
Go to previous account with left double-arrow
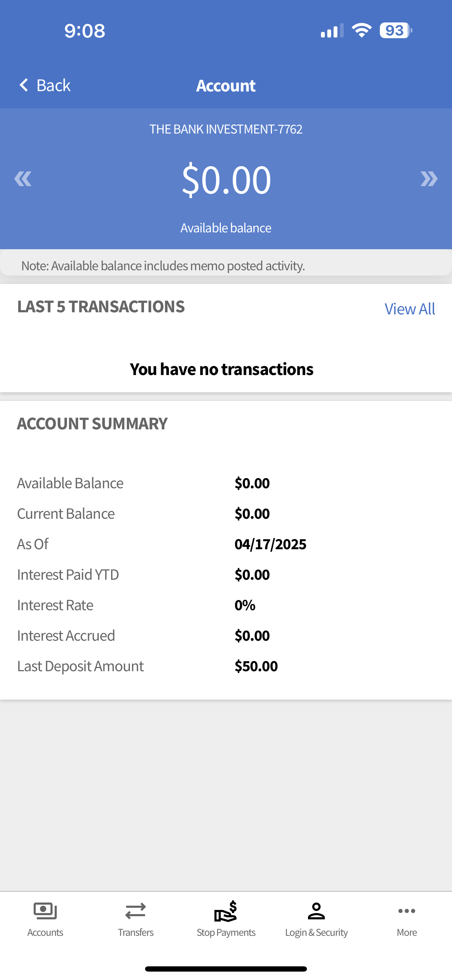[x=23, y=179]
